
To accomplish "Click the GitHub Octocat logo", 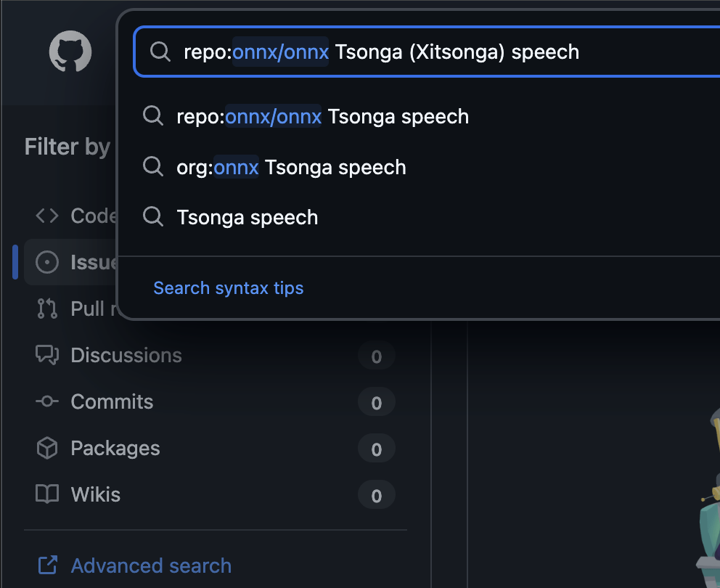I will tap(70, 52).
